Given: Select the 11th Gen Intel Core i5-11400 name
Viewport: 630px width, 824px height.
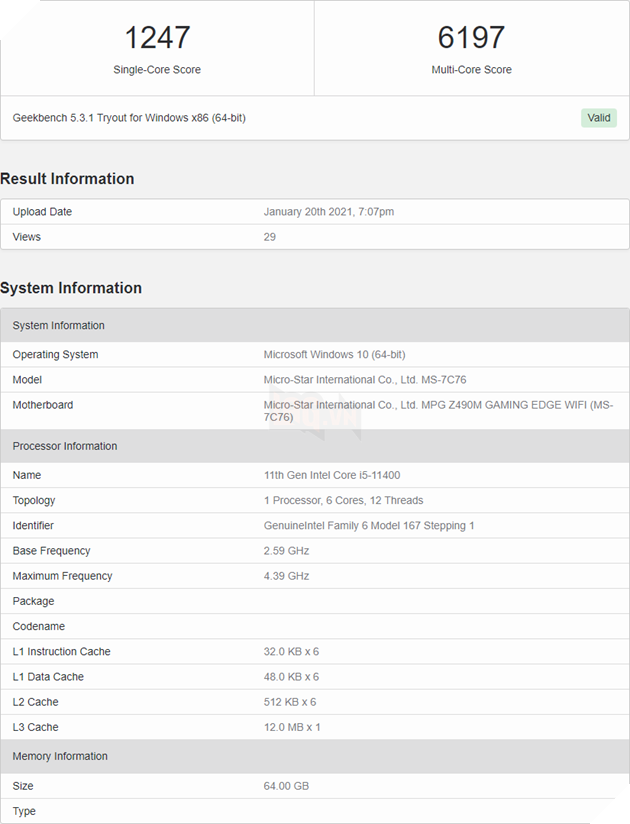Looking at the screenshot, I should pyautogui.click(x=332, y=476).
